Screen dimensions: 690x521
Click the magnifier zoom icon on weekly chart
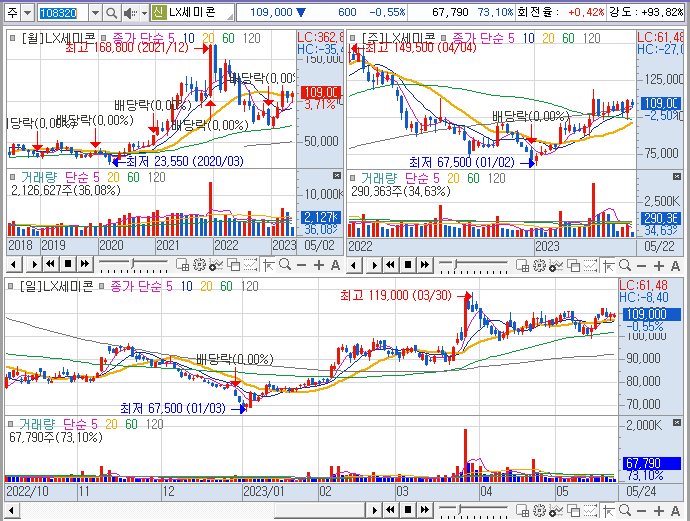(625, 265)
